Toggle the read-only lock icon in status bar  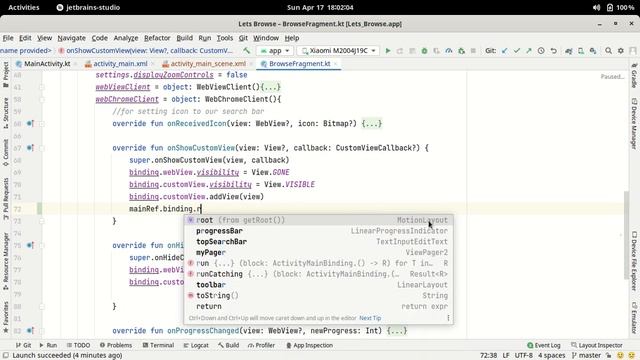point(608,356)
